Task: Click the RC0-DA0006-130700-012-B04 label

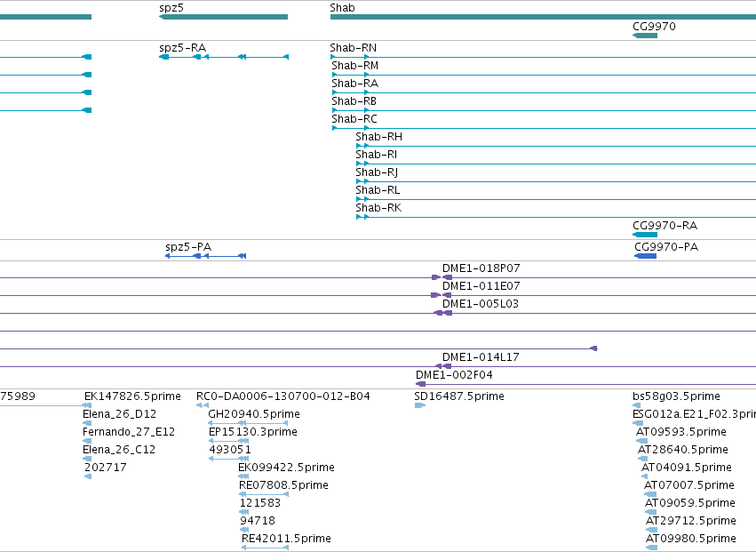Action: pos(283,396)
